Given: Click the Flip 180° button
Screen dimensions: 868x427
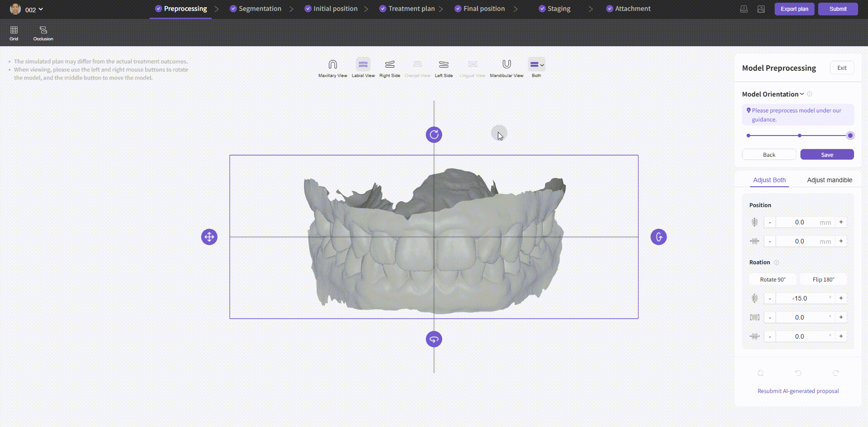Looking at the screenshot, I should pyautogui.click(x=823, y=279).
